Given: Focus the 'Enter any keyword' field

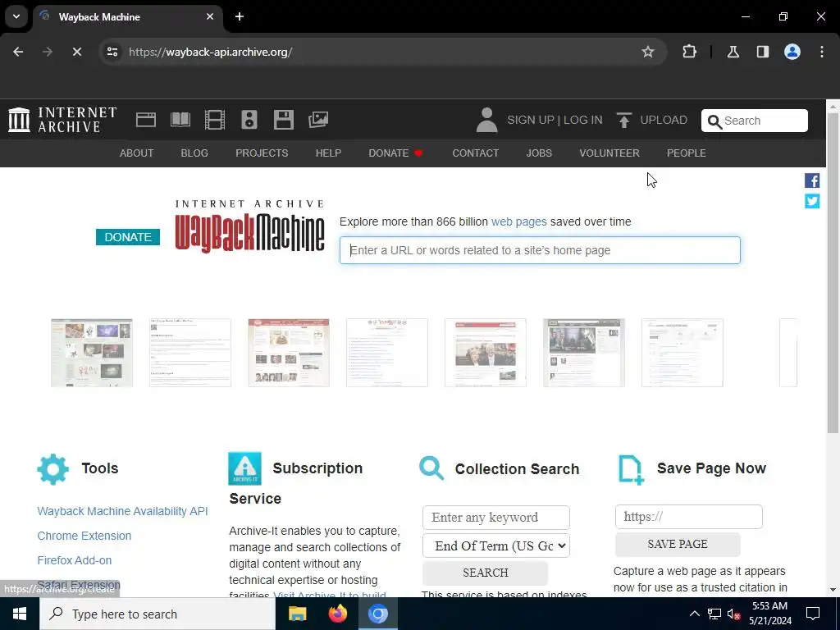Looking at the screenshot, I should click(x=496, y=518).
